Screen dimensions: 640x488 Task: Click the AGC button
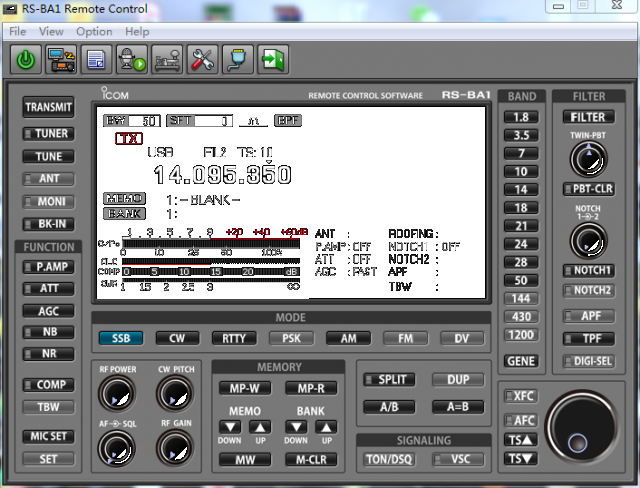[49, 311]
